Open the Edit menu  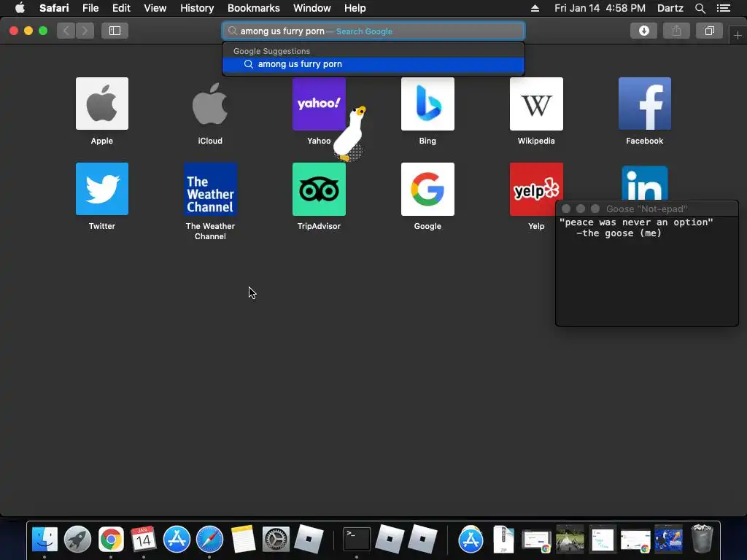[x=121, y=8]
